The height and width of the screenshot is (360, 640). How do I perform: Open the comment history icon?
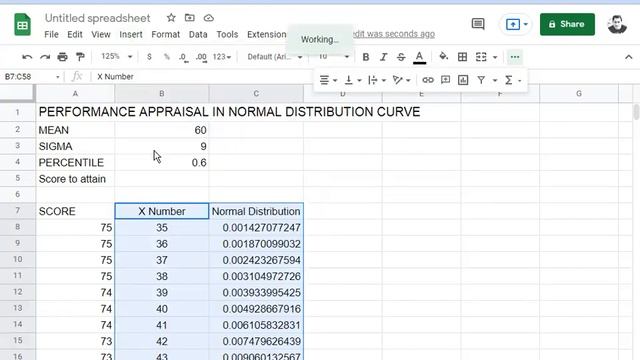pyautogui.click(x=478, y=24)
